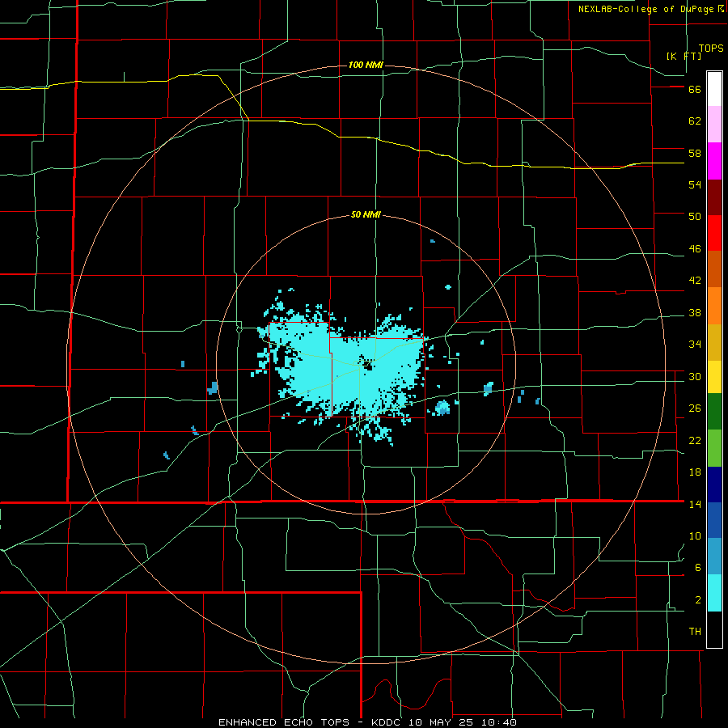Select the 66 value on the legend

click(695, 90)
